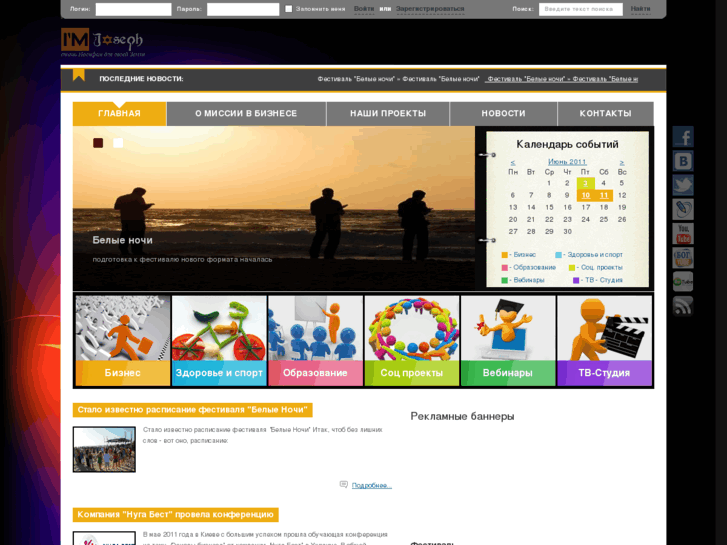727x545 pixels.
Task: Open the Белые Ночи festival schedule headline
Action: pyautogui.click(x=192, y=410)
